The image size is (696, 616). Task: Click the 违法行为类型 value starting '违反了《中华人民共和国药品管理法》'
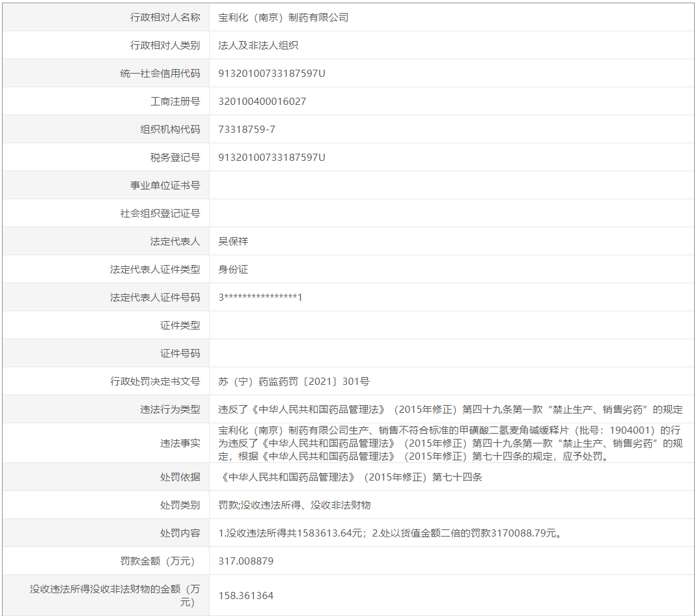tap(451, 409)
